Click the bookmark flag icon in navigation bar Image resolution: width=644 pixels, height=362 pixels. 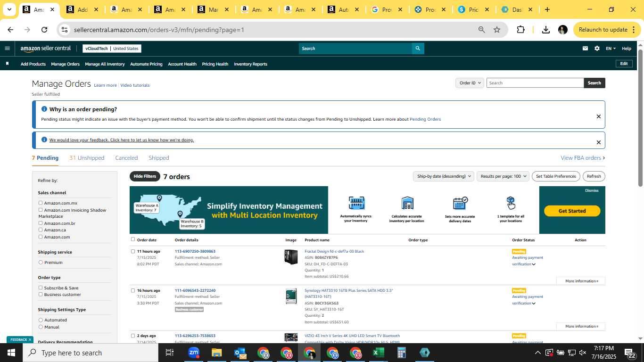[7, 64]
